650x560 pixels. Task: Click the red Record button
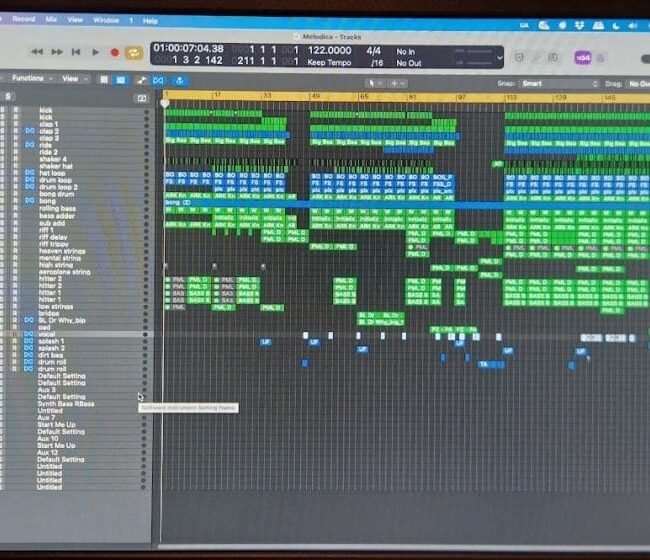coord(114,52)
